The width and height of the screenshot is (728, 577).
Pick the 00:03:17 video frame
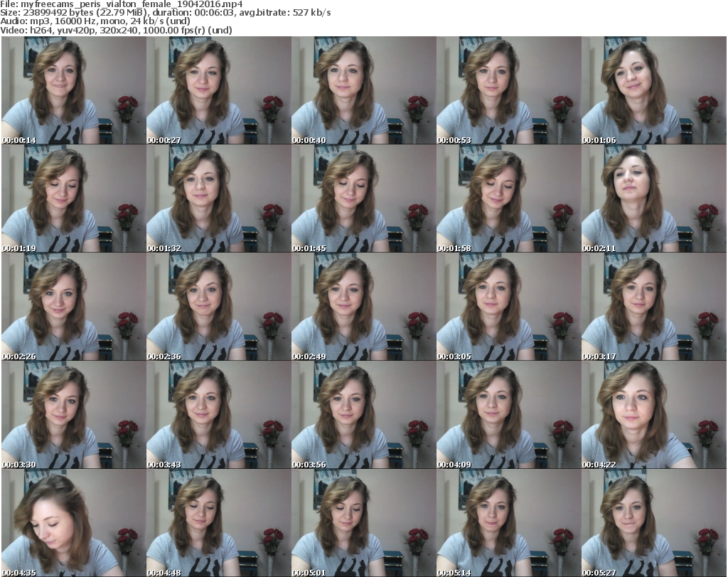pos(654,307)
